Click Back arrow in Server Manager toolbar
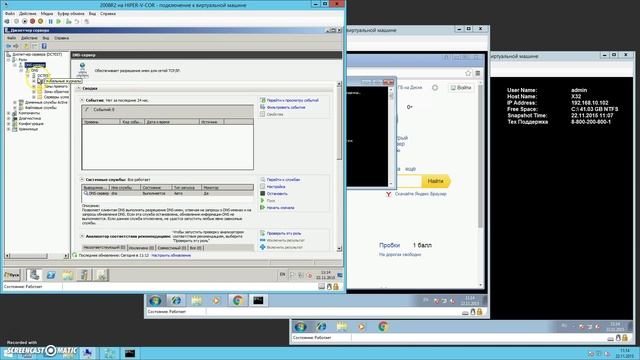This screenshot has height=360, width=640. (x=8, y=46)
